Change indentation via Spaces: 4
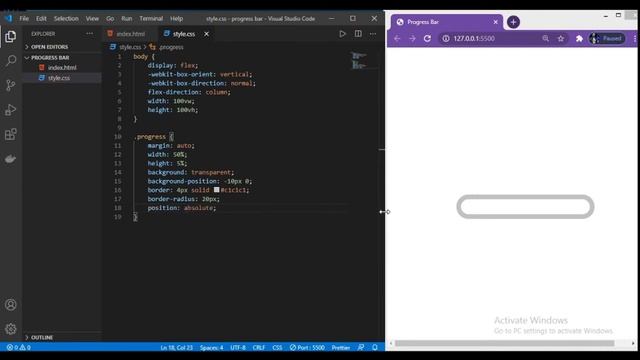The image size is (640, 360). [211, 347]
